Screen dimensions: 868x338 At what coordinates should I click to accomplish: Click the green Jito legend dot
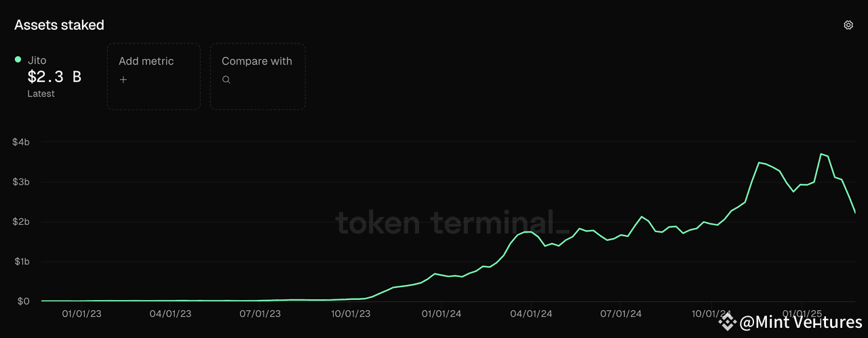(x=18, y=60)
